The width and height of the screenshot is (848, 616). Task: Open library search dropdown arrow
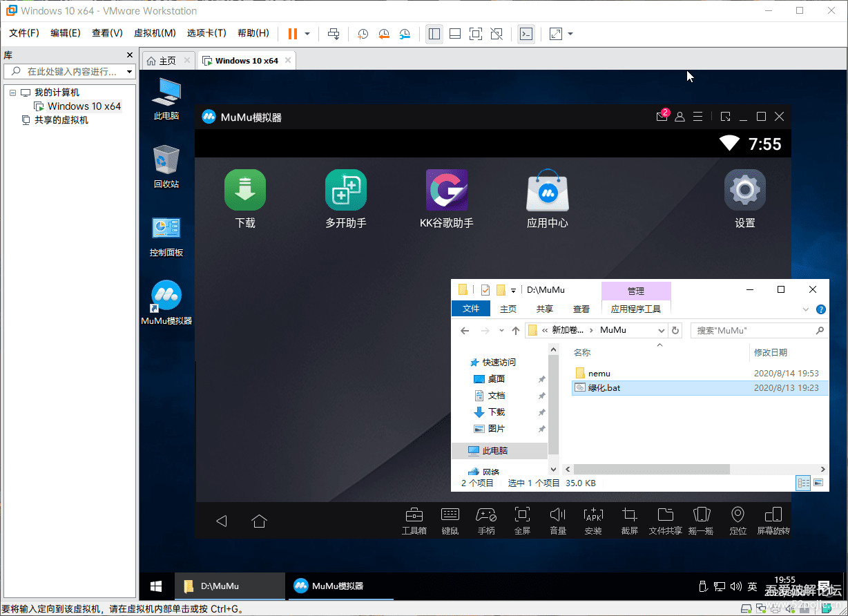tap(129, 72)
